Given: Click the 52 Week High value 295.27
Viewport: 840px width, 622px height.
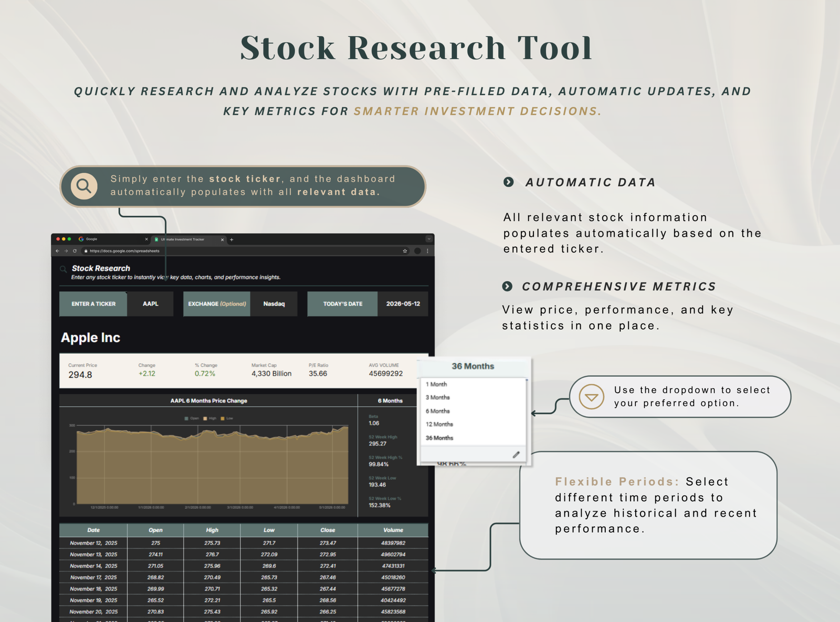Looking at the screenshot, I should (x=377, y=444).
